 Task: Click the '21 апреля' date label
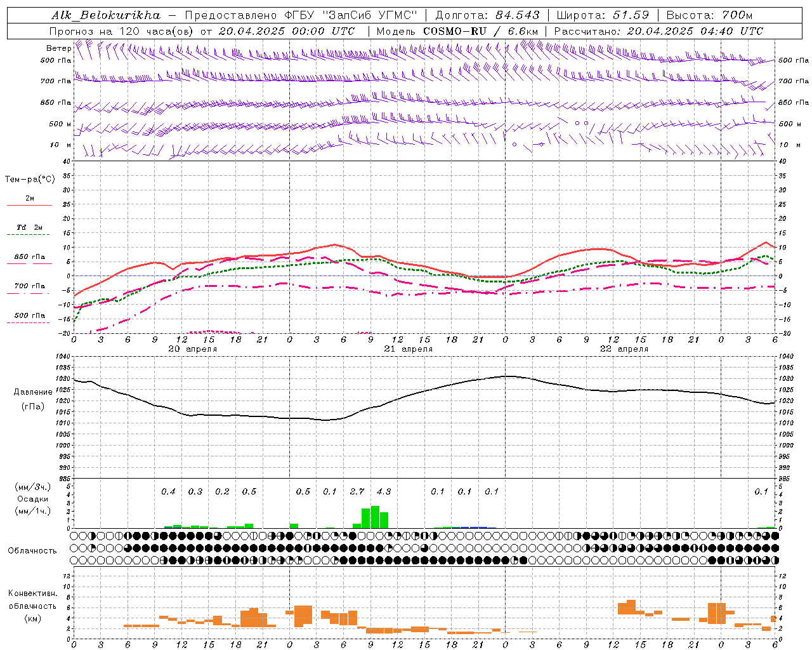click(x=408, y=349)
